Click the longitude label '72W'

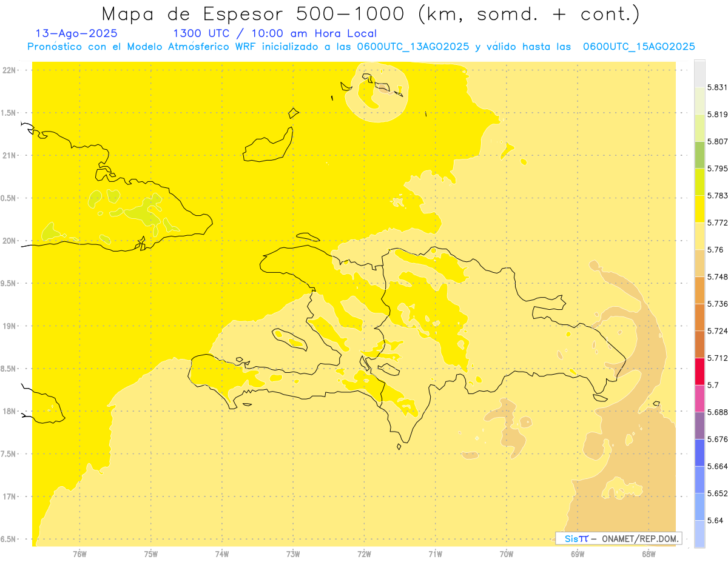tap(364, 554)
